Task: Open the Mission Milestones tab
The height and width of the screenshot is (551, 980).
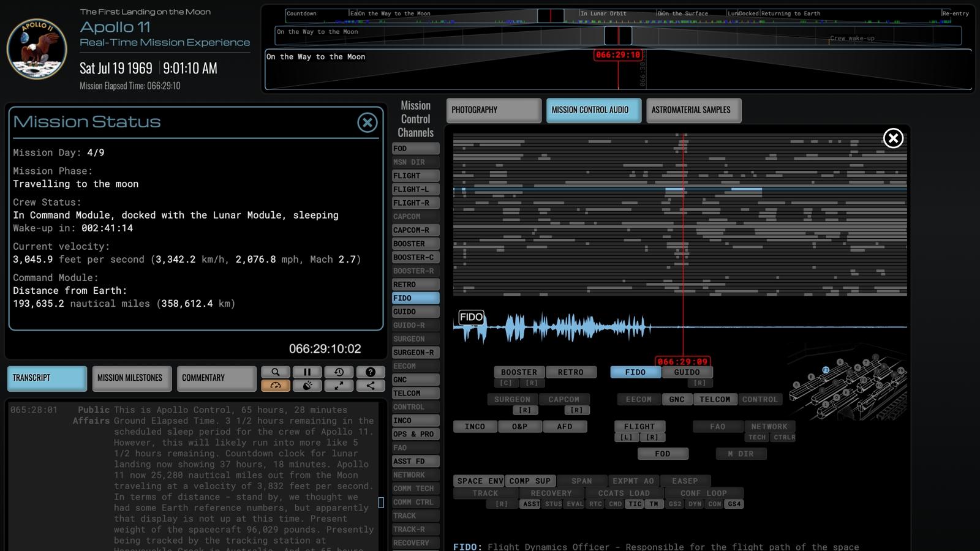Action: 132,378
